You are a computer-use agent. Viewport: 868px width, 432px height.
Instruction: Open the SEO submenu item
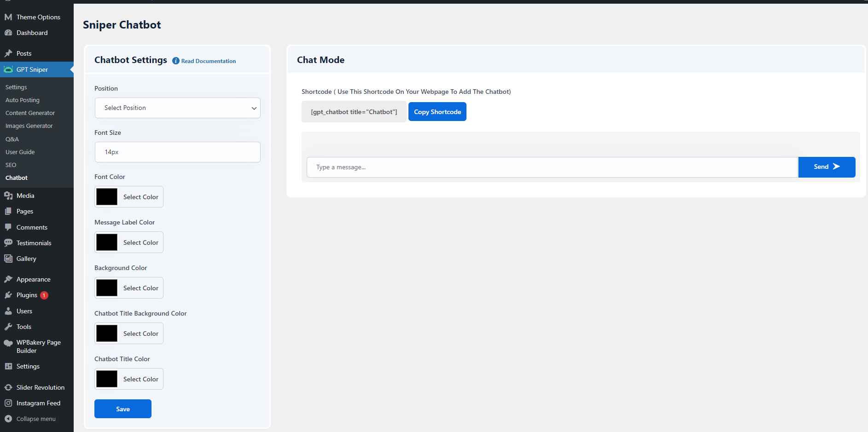(x=11, y=165)
